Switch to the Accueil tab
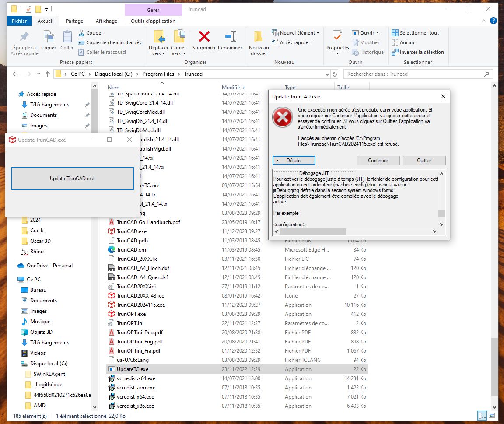504x424 pixels. (45, 21)
